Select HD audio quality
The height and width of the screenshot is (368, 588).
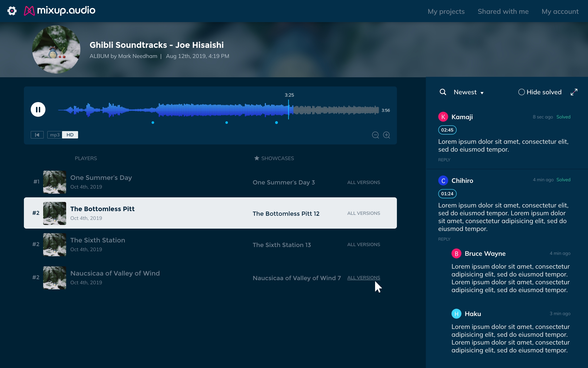[70, 135]
